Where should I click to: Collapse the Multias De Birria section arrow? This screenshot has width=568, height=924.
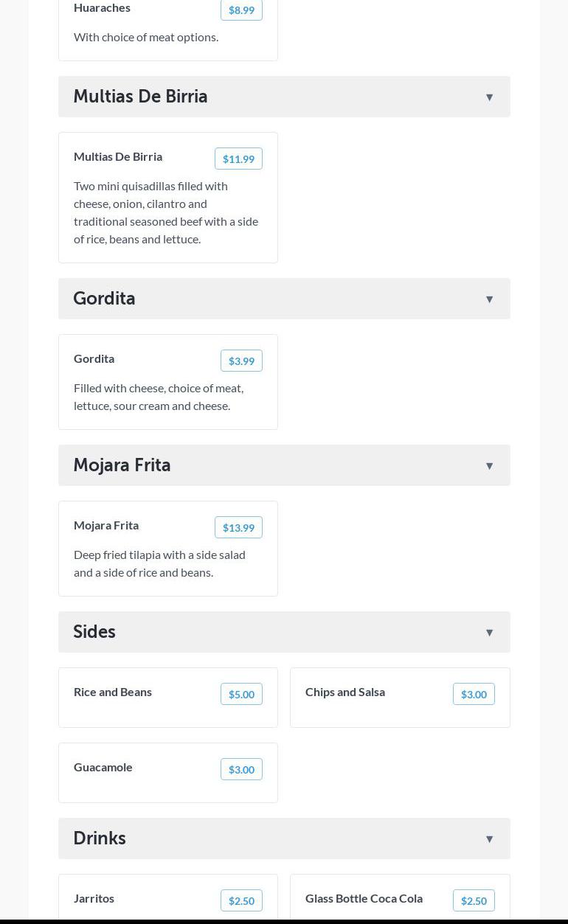(489, 97)
